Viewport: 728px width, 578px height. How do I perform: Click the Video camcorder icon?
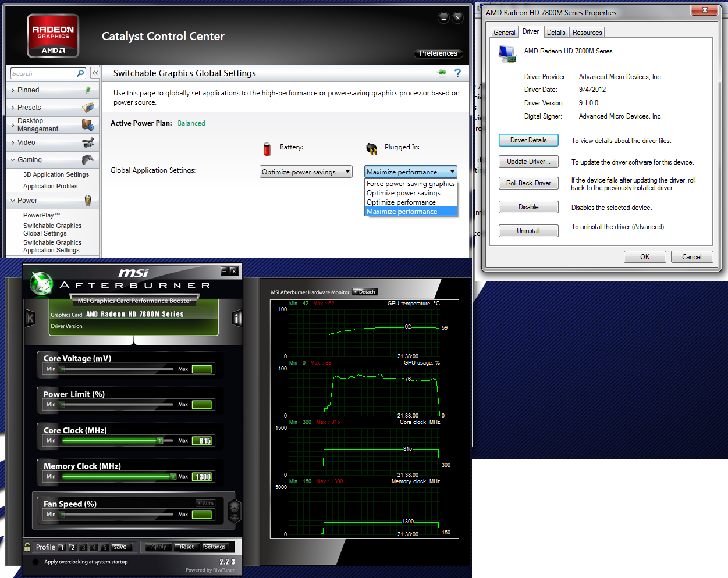(x=88, y=142)
